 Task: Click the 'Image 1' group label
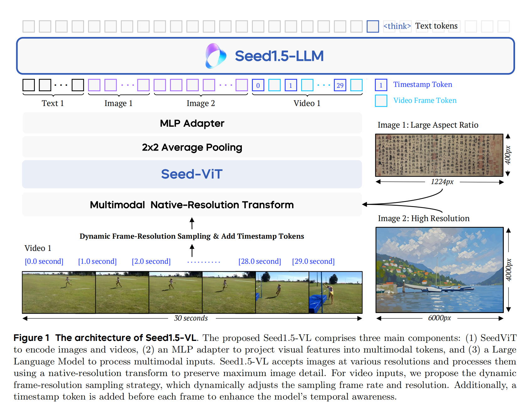pyautogui.click(x=119, y=103)
